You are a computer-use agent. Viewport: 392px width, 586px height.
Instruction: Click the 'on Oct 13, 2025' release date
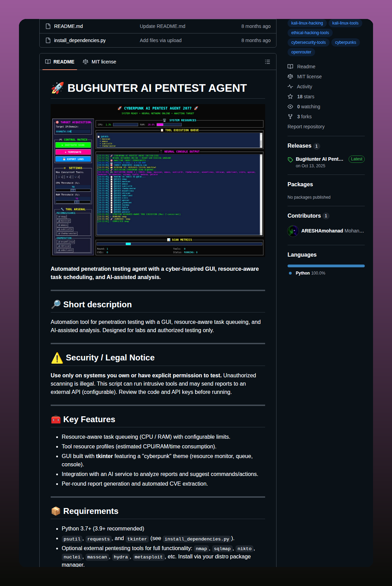[310, 166]
